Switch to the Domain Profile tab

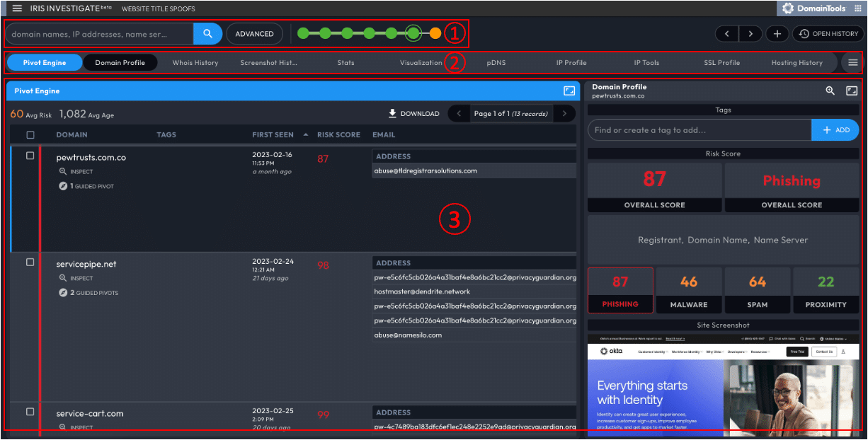click(120, 62)
